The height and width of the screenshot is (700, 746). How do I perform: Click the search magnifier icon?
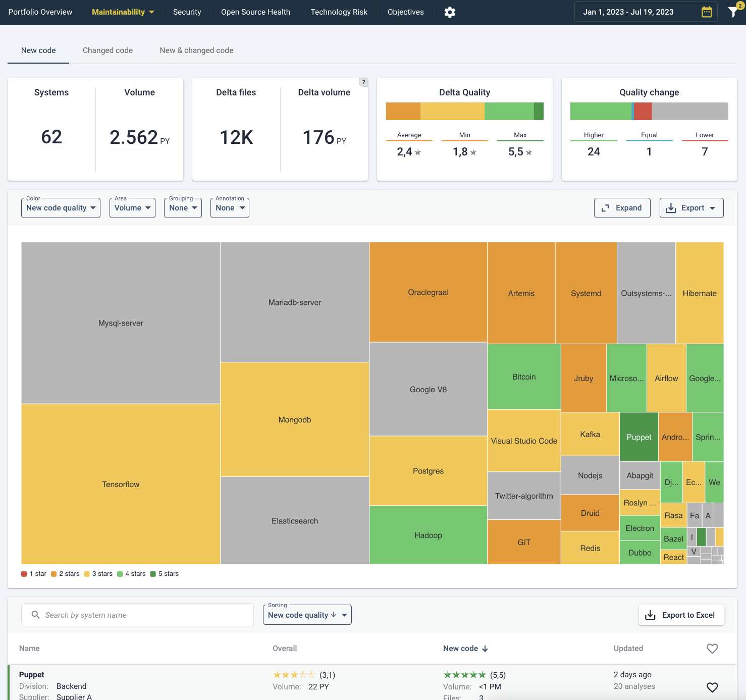click(x=35, y=615)
